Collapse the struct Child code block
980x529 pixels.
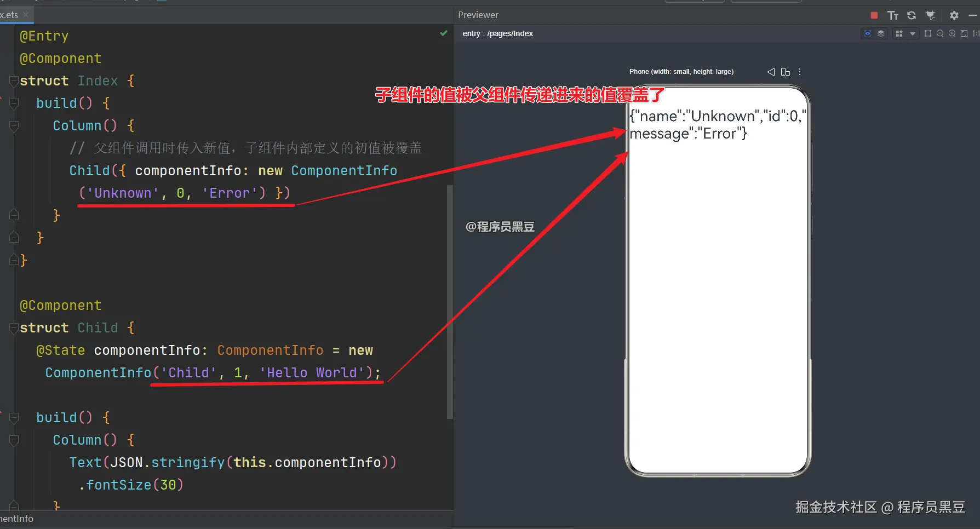14,328
